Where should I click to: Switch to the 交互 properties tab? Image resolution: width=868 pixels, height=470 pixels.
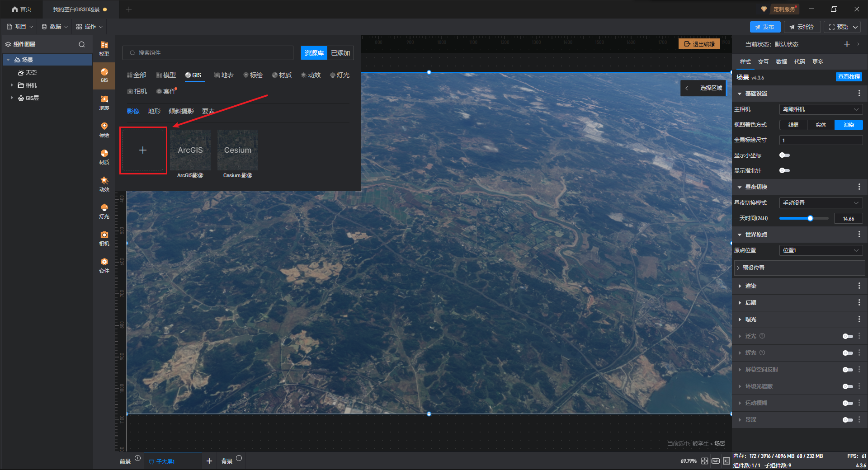tap(763, 62)
